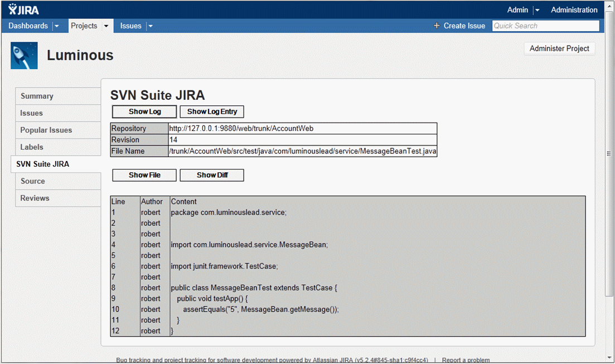Open the Issues dropdown arrow

point(150,26)
